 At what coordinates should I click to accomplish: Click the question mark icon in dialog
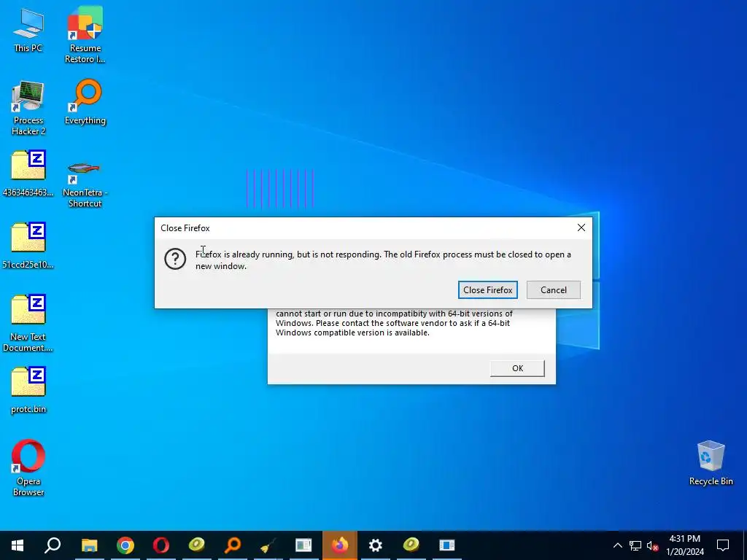pyautogui.click(x=175, y=259)
